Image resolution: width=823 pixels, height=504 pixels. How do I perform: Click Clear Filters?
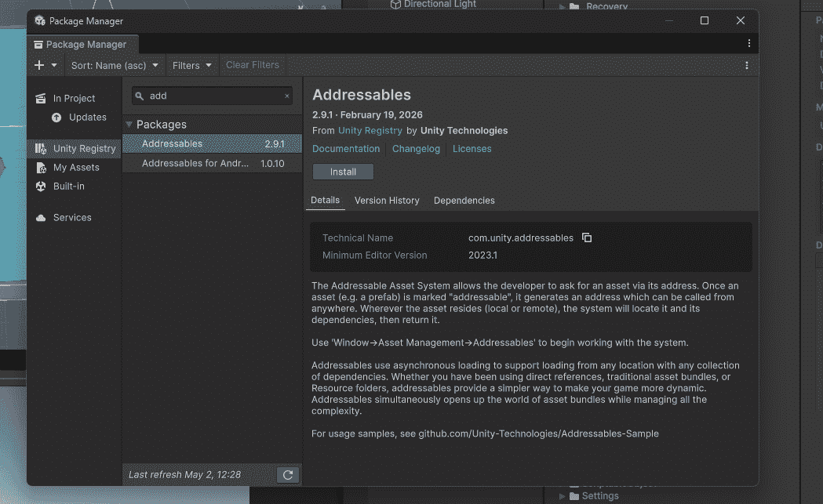(253, 64)
